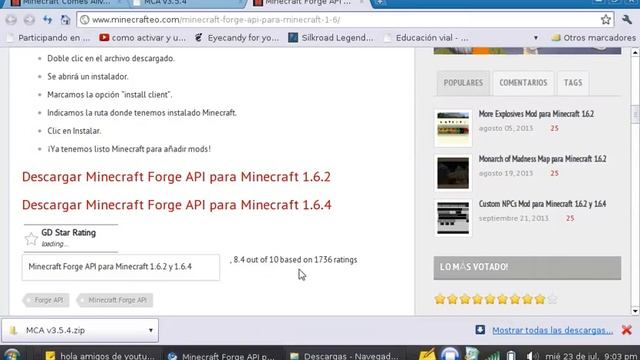Open the home page icon
The image size is (640, 360).
pos(65,20)
